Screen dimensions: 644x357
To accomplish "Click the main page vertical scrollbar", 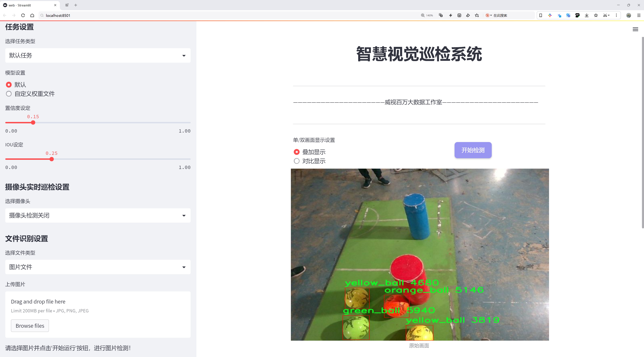I will click(642, 132).
